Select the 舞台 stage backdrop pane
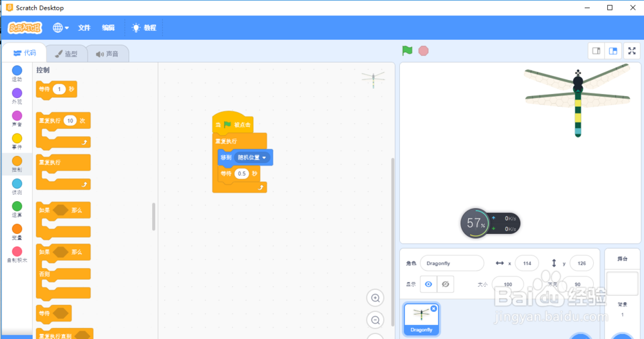 pos(622,293)
